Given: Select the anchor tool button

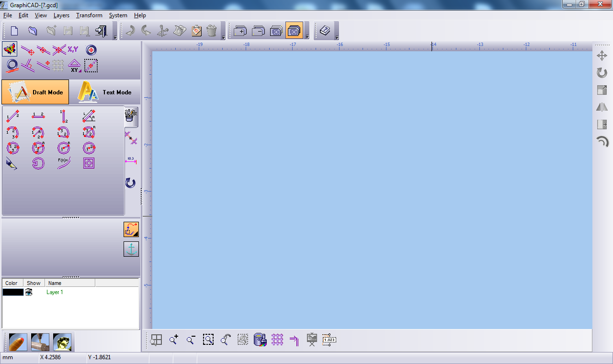Looking at the screenshot, I should 131,249.
